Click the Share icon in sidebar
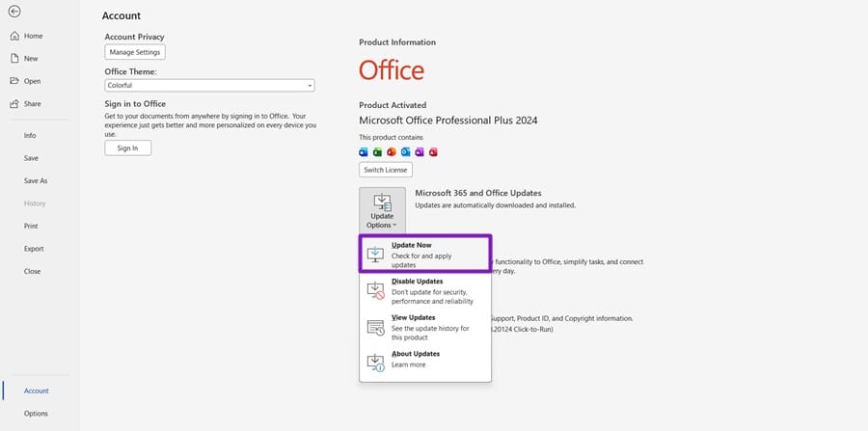The width and height of the screenshot is (868, 431). 14,103
